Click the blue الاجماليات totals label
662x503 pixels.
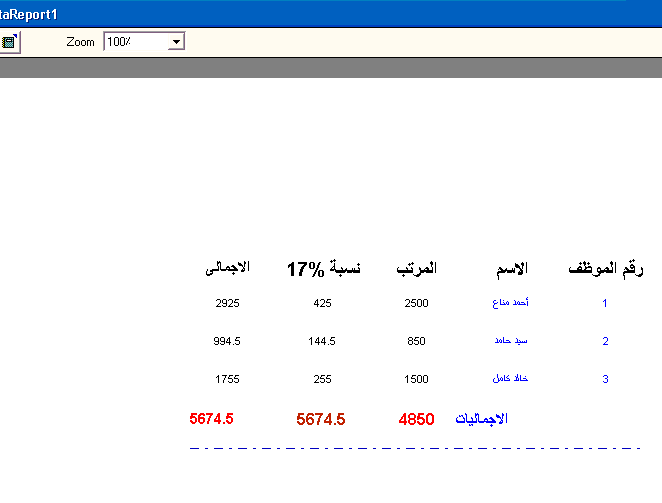[x=481, y=419]
